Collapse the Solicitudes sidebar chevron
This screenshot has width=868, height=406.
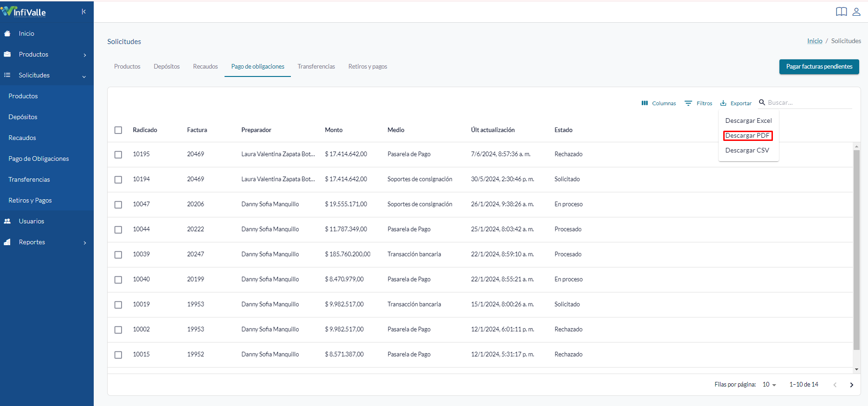[84, 76]
